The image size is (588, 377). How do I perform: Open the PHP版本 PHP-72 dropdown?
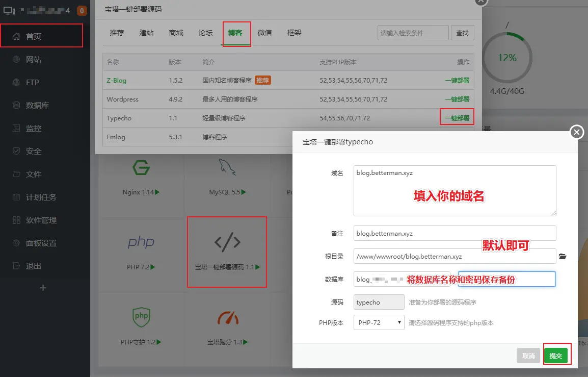(379, 322)
